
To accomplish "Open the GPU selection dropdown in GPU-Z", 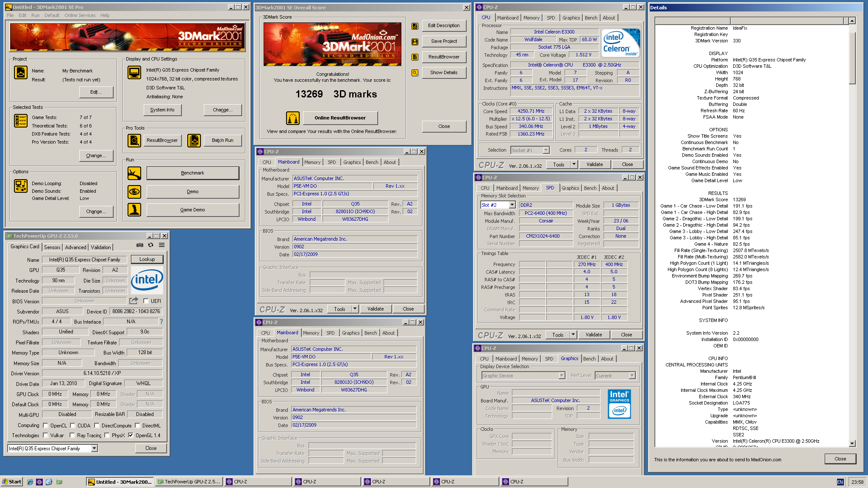I will pyautogui.click(x=94, y=448).
